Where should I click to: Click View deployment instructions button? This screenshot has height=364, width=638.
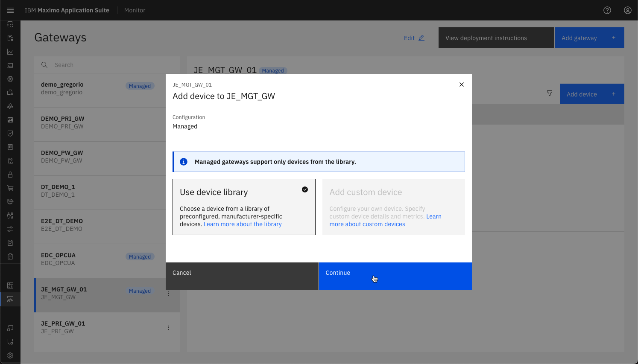496,38
